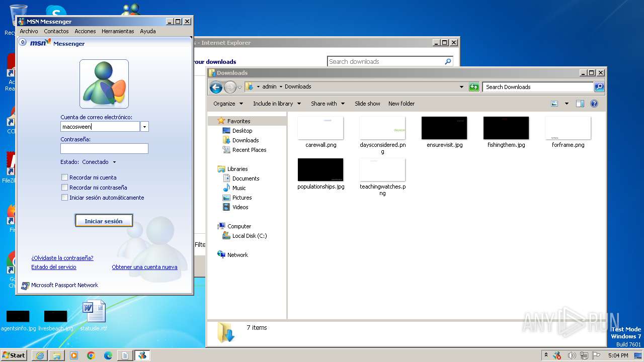Click Slide show in Explorer toolbar
The image size is (644, 362).
point(367,104)
